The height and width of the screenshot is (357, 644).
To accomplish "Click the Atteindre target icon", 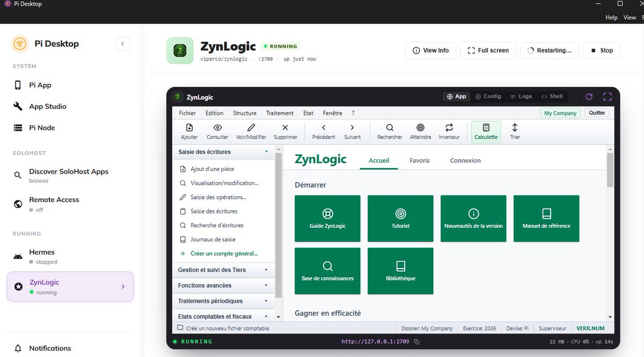I will [420, 128].
